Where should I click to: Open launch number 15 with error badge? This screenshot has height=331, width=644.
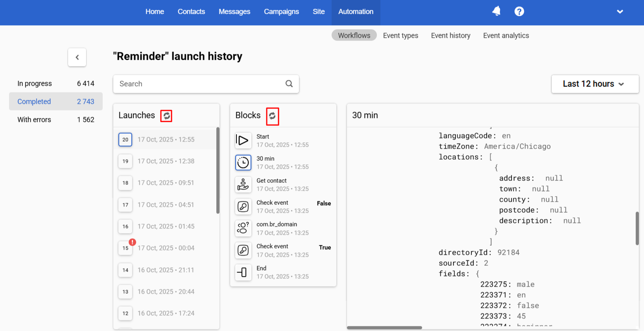click(x=125, y=248)
